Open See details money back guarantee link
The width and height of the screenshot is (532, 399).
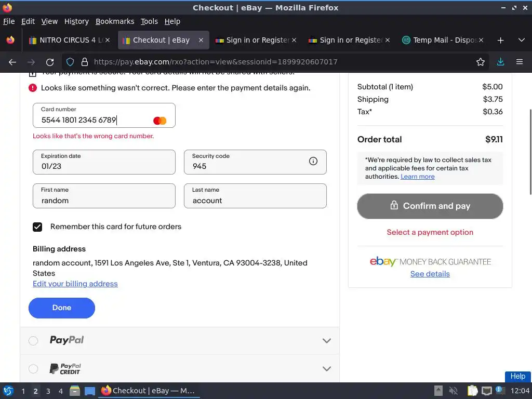coord(430,274)
